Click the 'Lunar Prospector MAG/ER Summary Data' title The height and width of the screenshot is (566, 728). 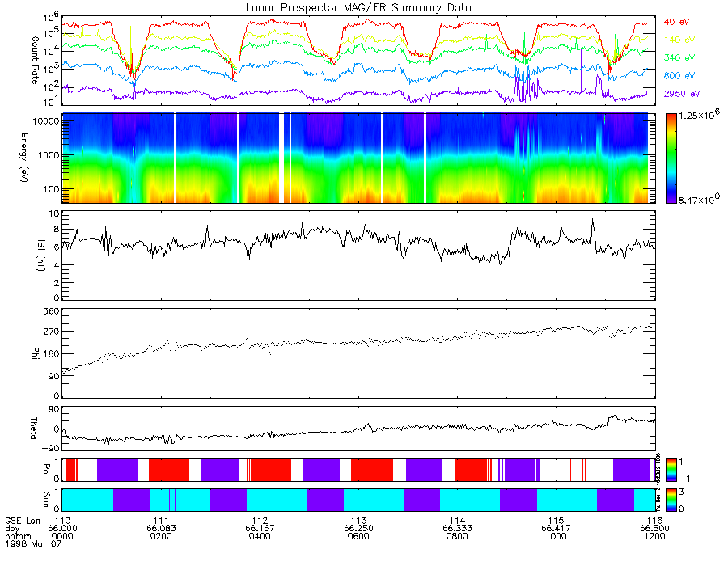(358, 7)
